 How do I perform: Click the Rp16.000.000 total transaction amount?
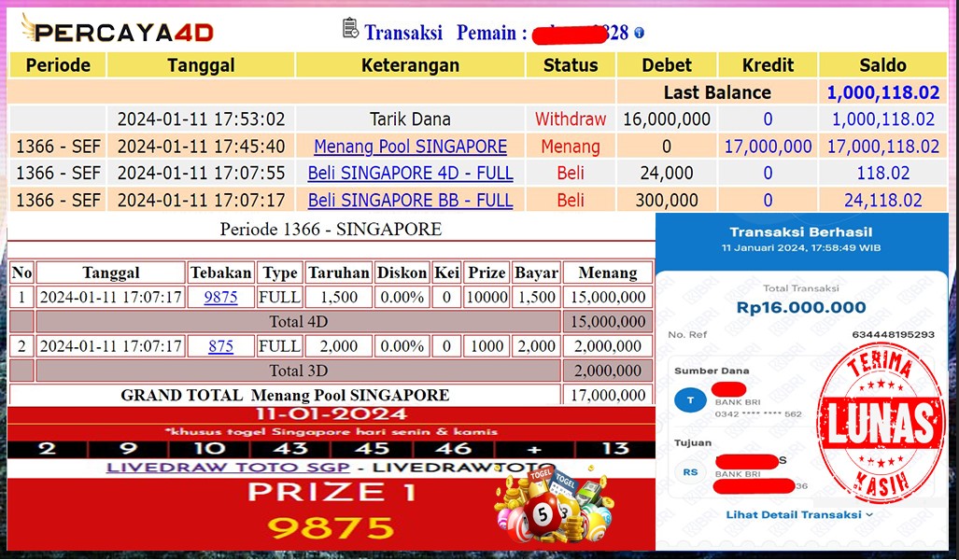pyautogui.click(x=801, y=307)
